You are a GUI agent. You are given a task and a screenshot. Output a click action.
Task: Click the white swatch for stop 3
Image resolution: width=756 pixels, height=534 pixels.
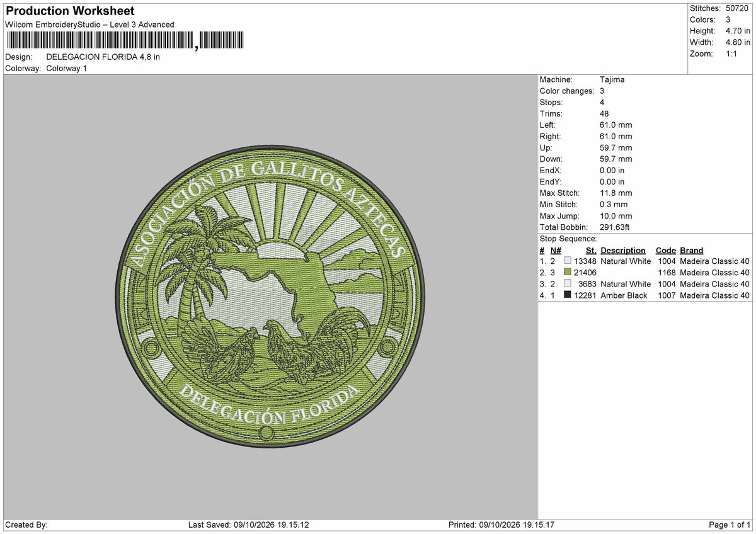568,283
